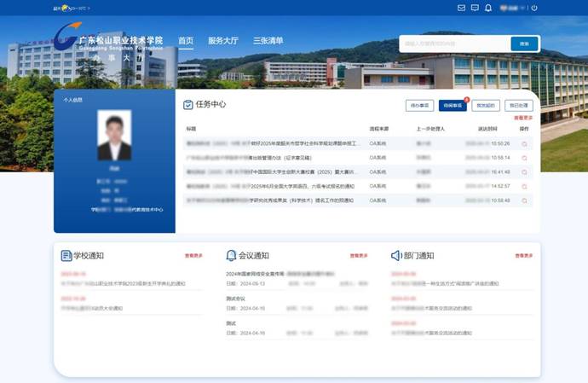
Task: Click 查看更多 in 学校通知
Action: [193, 256]
